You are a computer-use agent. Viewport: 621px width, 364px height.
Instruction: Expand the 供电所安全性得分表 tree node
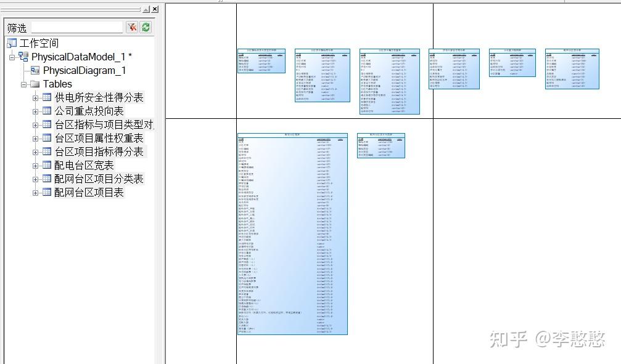[x=36, y=97]
